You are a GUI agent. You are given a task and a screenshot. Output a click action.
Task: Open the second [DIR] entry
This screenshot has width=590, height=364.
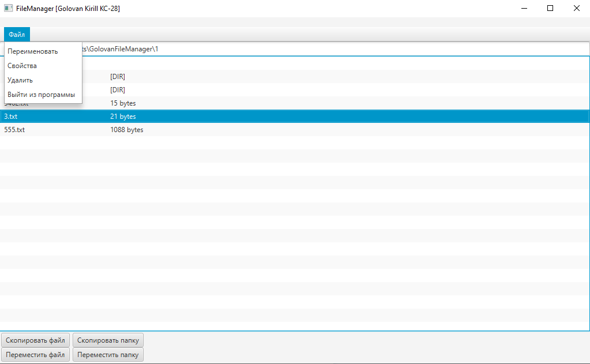pyautogui.click(x=117, y=89)
